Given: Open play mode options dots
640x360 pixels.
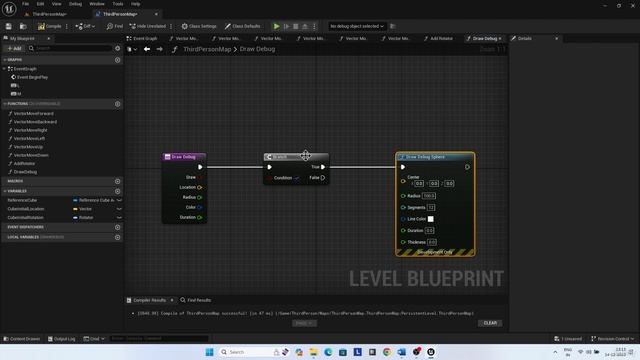Looking at the screenshot, I should (314, 26).
